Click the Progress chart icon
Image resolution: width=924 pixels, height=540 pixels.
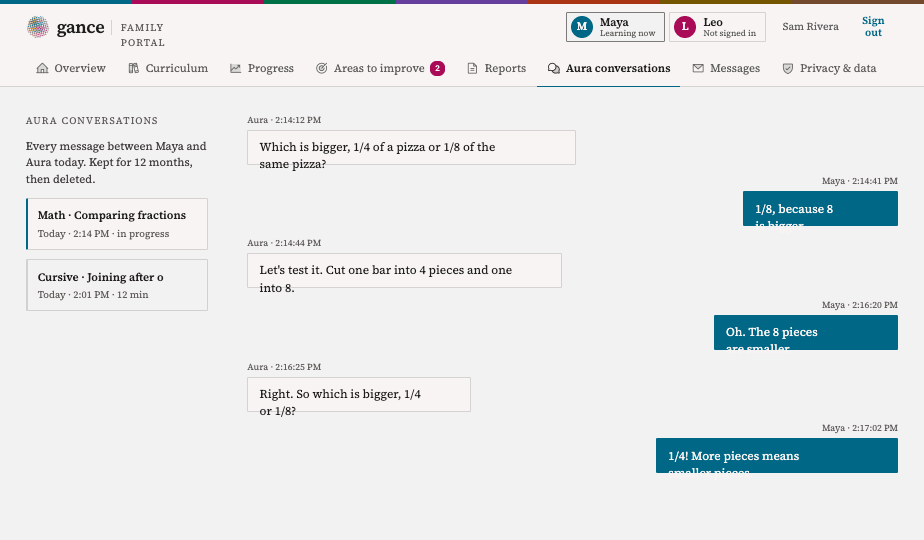click(x=236, y=68)
